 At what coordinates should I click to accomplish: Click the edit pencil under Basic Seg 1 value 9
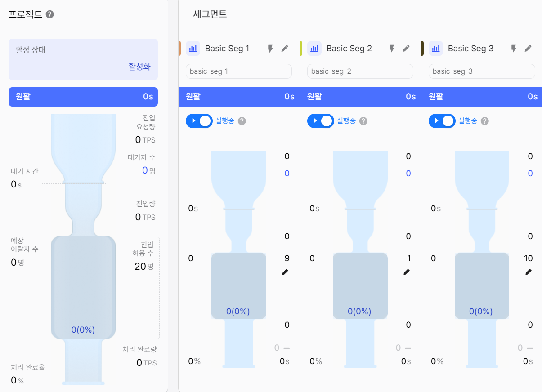(285, 272)
